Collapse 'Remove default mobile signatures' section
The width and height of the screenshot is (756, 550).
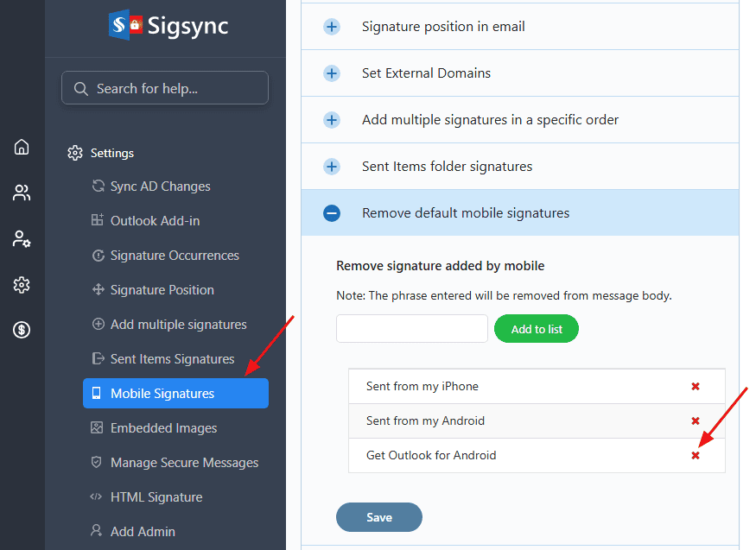[x=332, y=213]
